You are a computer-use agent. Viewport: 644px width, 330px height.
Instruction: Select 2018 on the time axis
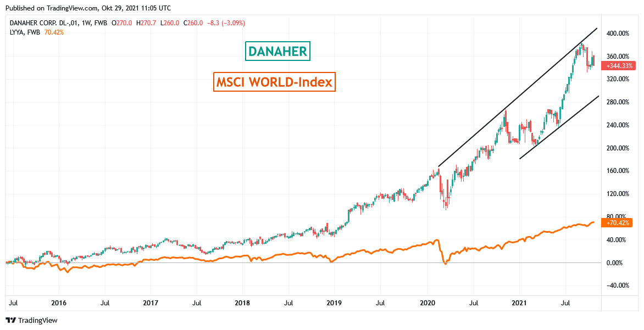point(242,303)
